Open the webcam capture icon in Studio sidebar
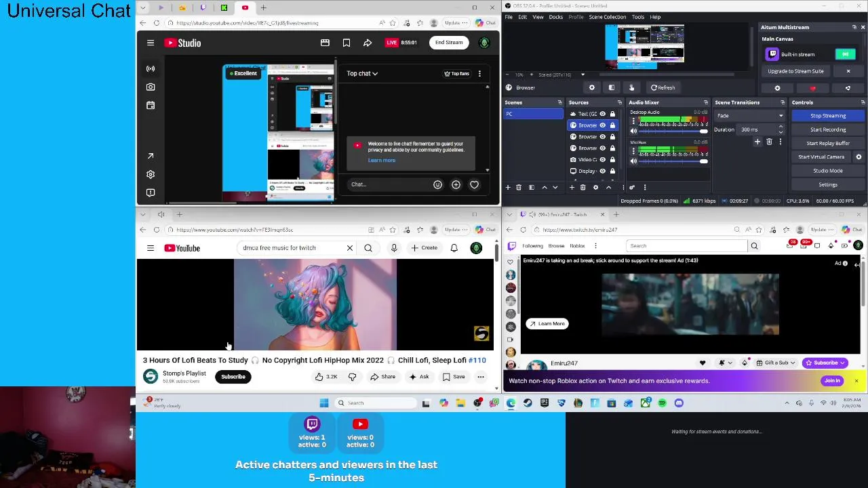 [x=151, y=87]
